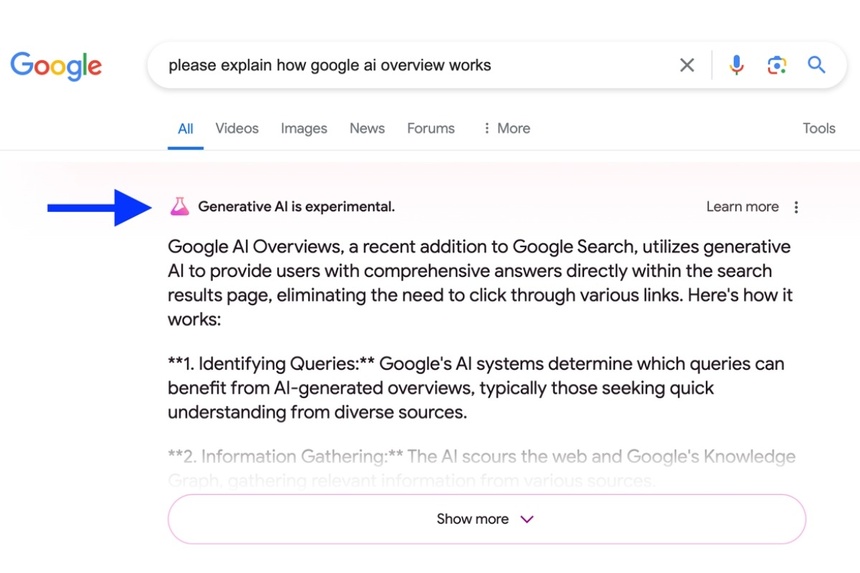Open the News results tab

click(367, 128)
